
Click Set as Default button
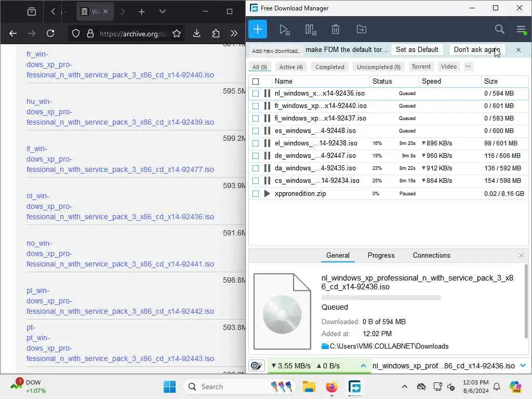click(x=417, y=49)
